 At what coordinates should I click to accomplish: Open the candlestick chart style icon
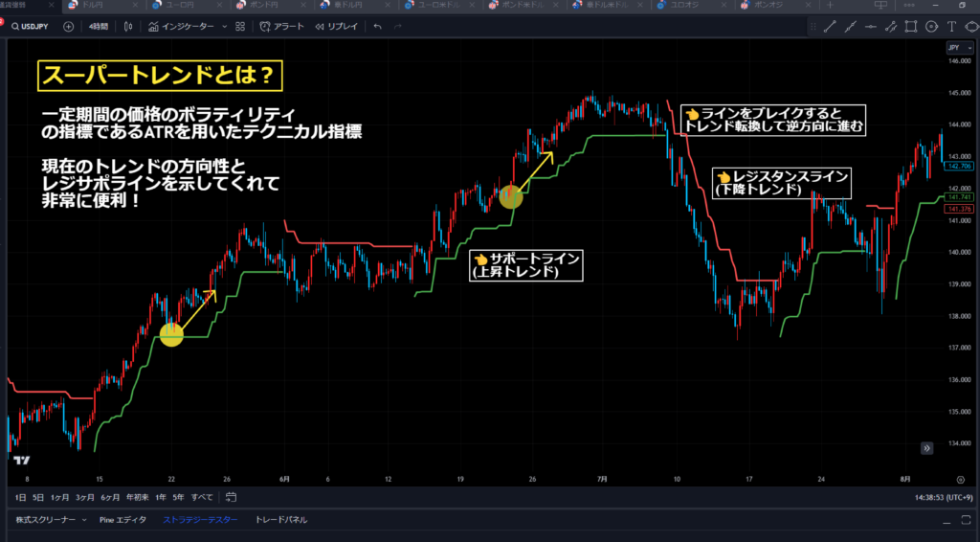(128, 27)
